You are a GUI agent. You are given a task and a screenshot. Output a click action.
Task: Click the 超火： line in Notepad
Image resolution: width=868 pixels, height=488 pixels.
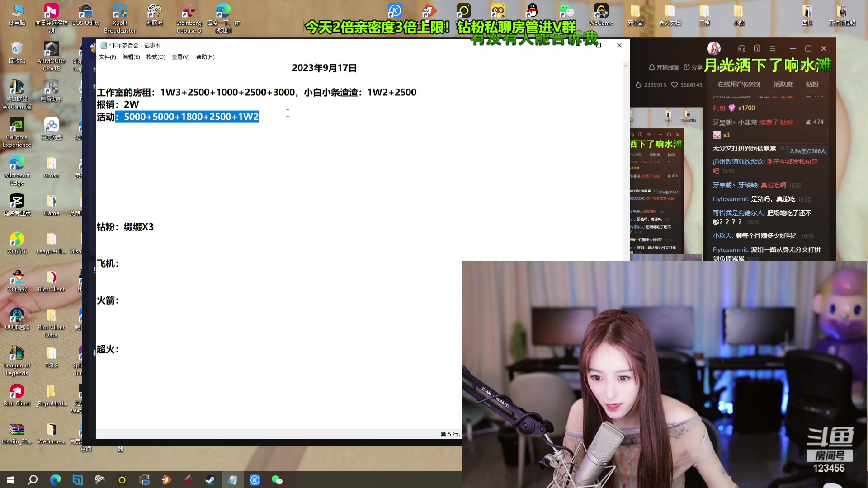click(108, 349)
